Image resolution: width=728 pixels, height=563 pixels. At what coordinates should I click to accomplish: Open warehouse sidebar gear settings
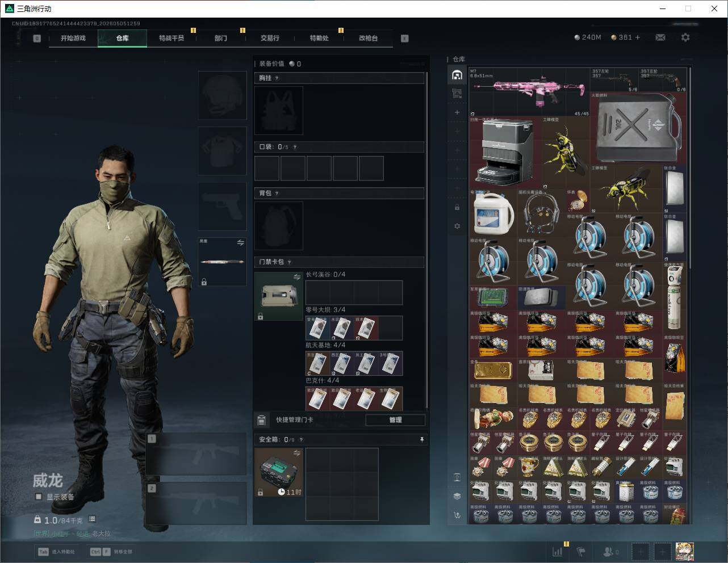(x=457, y=226)
